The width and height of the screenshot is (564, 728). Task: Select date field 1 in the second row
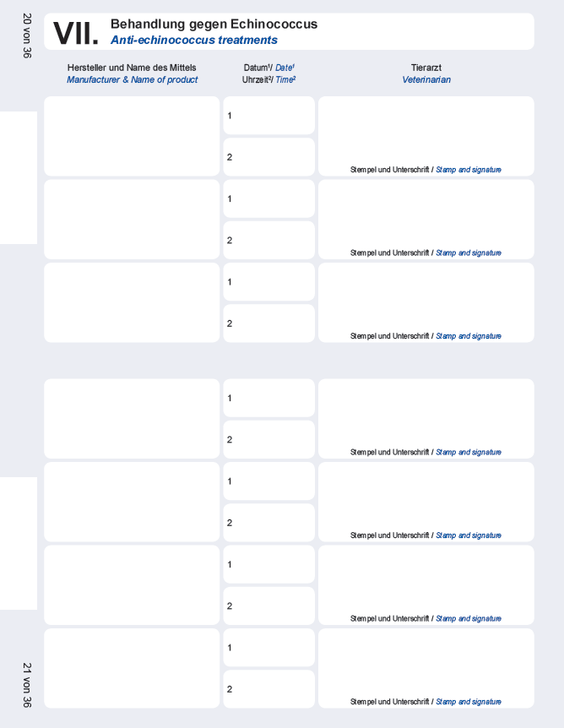point(268,199)
